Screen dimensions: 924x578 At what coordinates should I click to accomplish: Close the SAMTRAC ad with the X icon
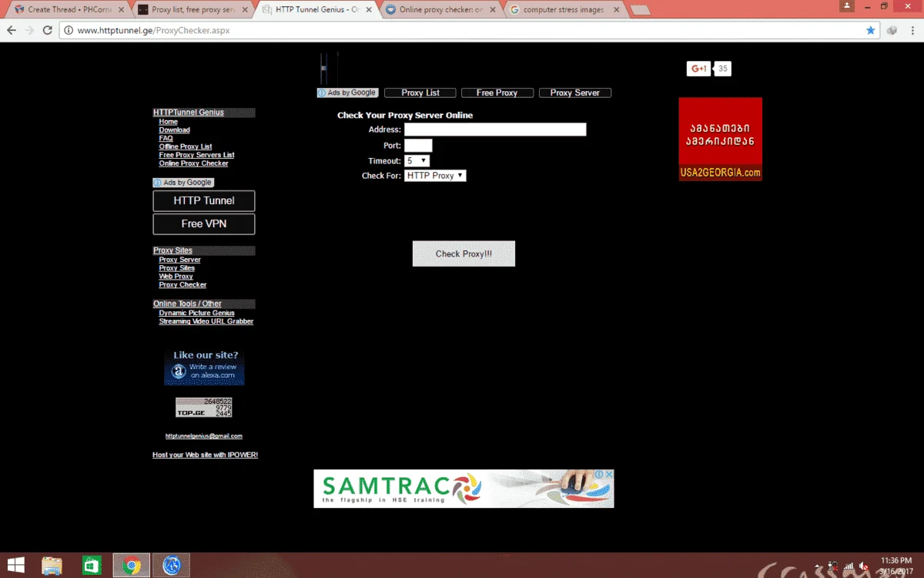click(x=608, y=475)
